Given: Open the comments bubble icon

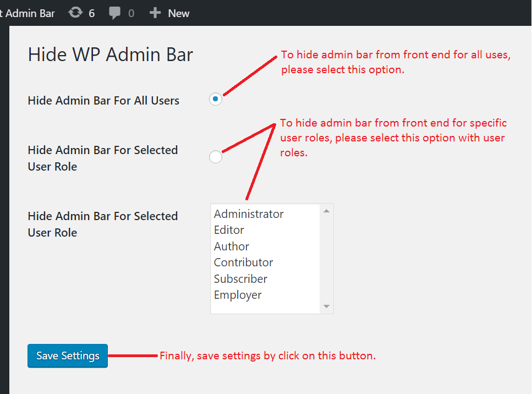Looking at the screenshot, I should point(114,13).
